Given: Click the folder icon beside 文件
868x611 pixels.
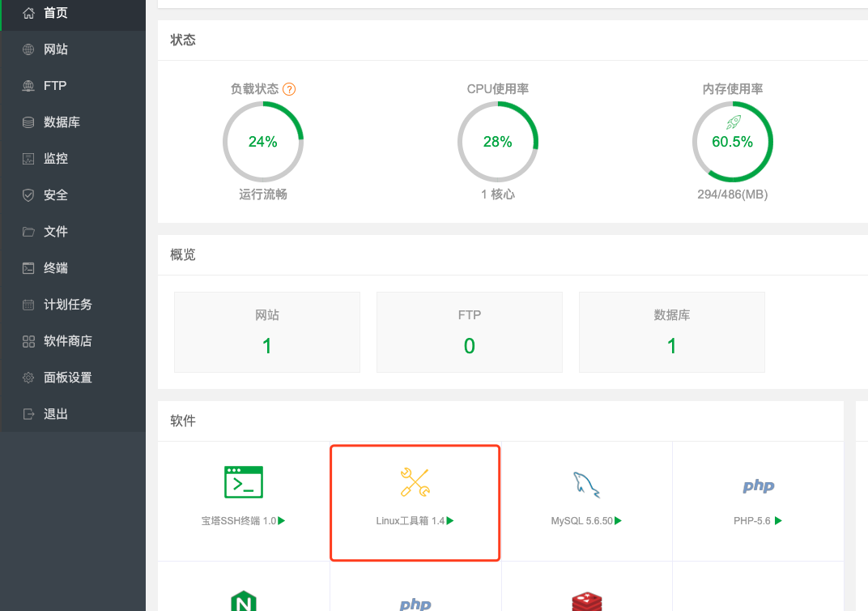Looking at the screenshot, I should 28,232.
